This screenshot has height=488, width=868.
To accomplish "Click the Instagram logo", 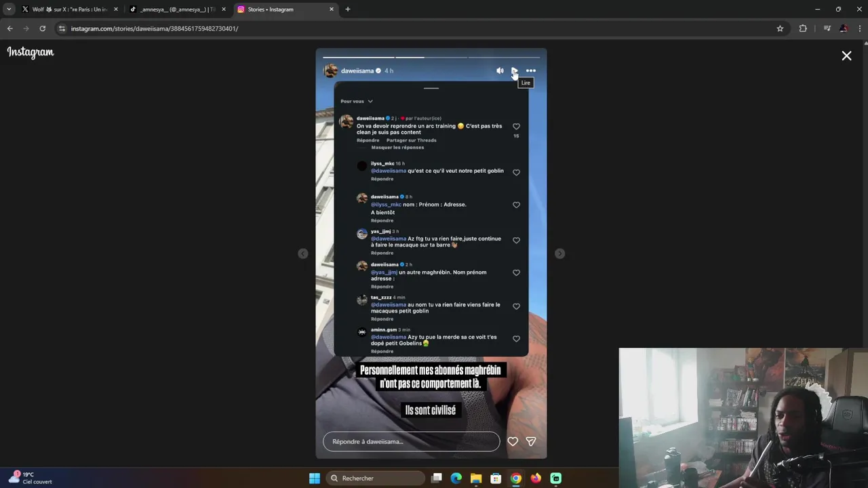I will pos(31,52).
